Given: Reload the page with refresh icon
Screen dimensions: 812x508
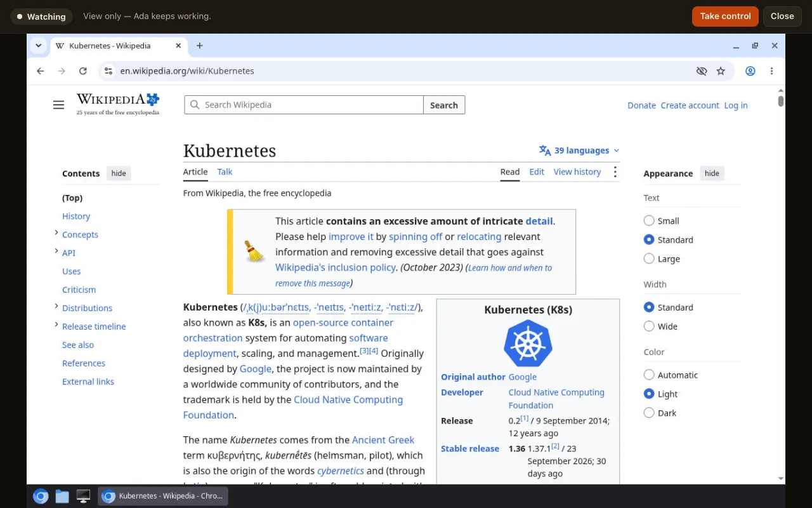Looking at the screenshot, I should [x=82, y=71].
